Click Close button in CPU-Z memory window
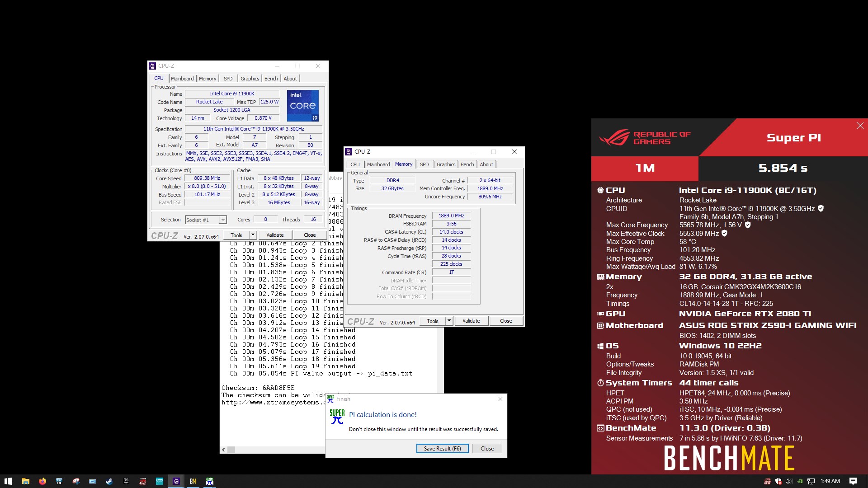This screenshot has width=868, height=488. pos(506,321)
